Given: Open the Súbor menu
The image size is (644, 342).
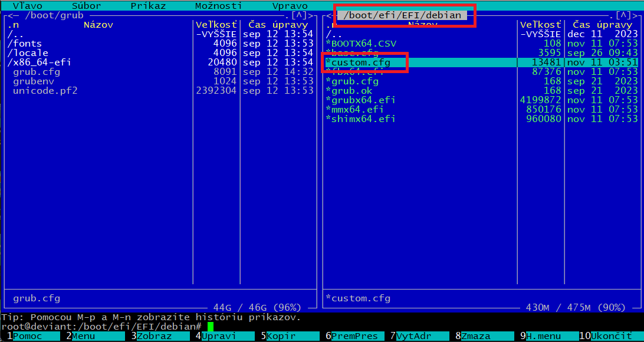Looking at the screenshot, I should [x=86, y=6].
